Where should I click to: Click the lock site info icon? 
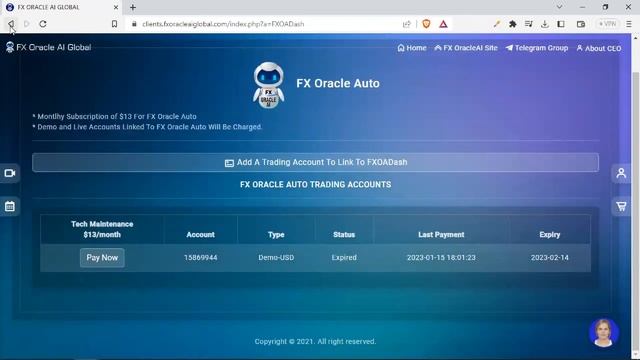[134, 24]
